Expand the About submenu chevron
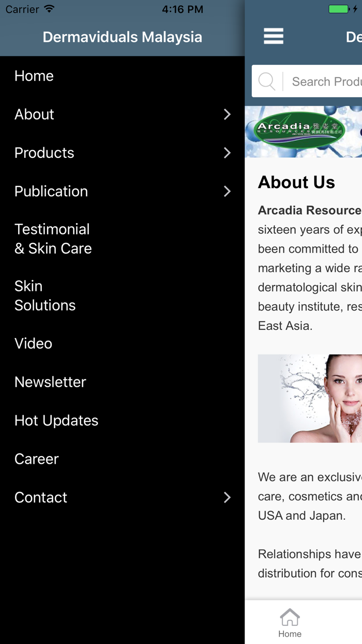 [227, 114]
